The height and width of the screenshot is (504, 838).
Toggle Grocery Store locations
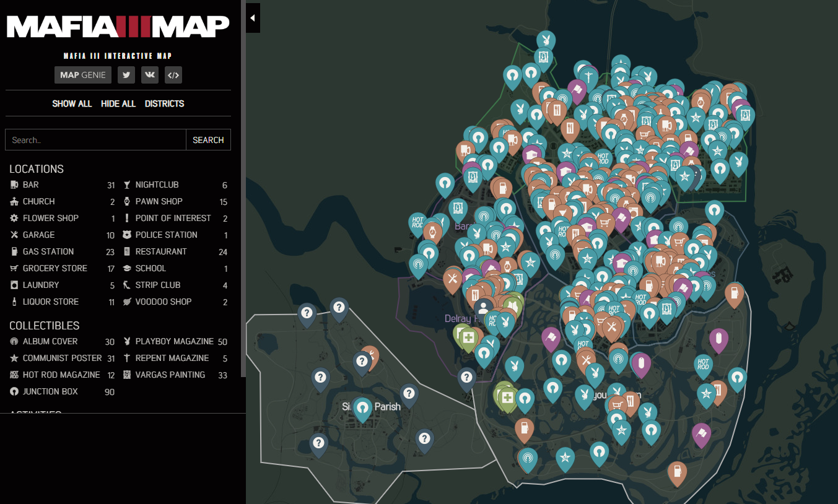coord(63,268)
